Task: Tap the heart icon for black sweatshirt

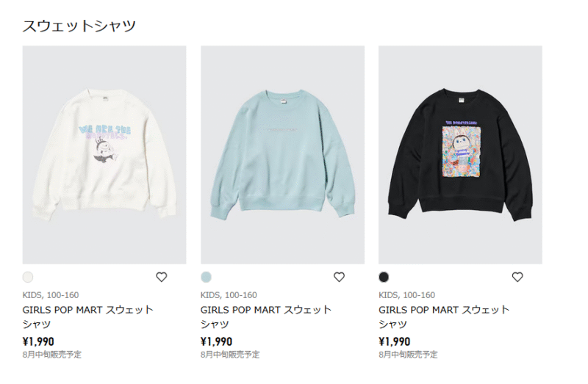Action: tap(517, 278)
